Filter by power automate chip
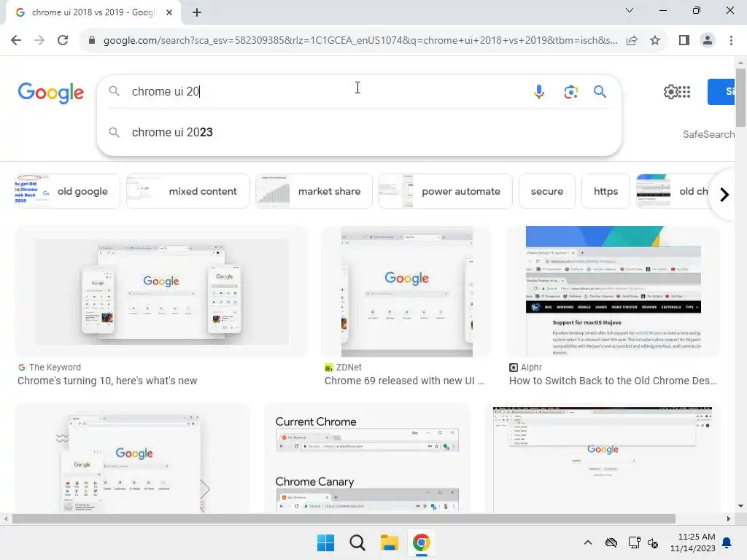Screen dimensions: 747x560 446,191
